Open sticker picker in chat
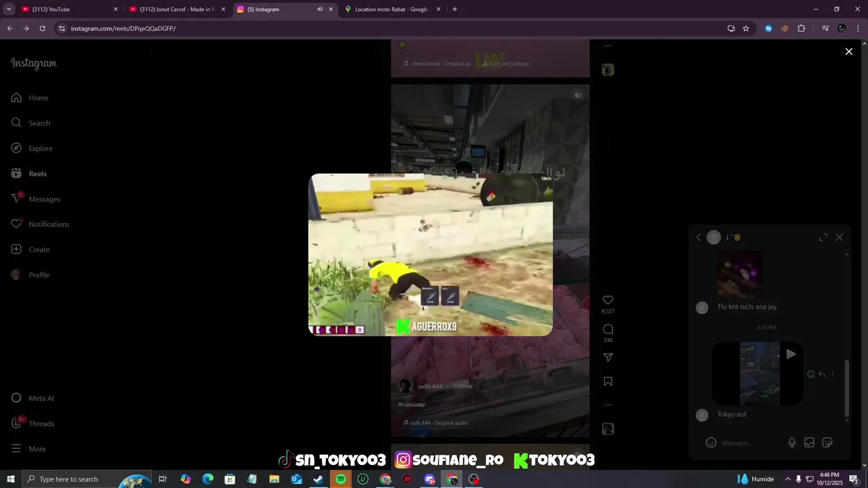The width and height of the screenshot is (868, 488). click(x=827, y=443)
